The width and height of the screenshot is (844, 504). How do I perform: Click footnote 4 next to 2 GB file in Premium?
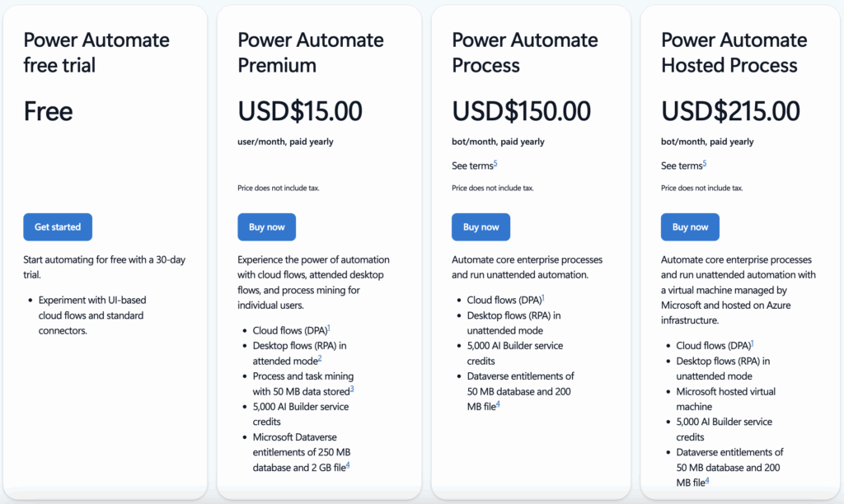click(x=348, y=466)
